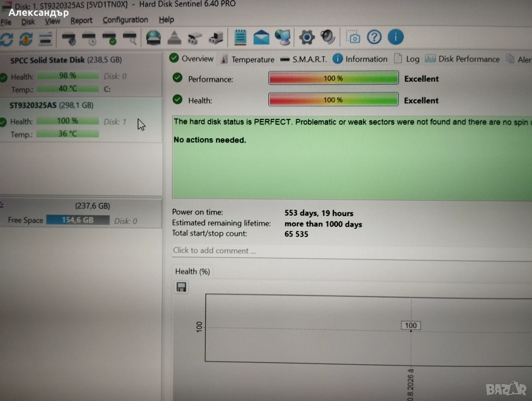Click the notepad report toolbar icon
Image resolution: width=532 pixels, height=401 pixels.
[x=240, y=37]
